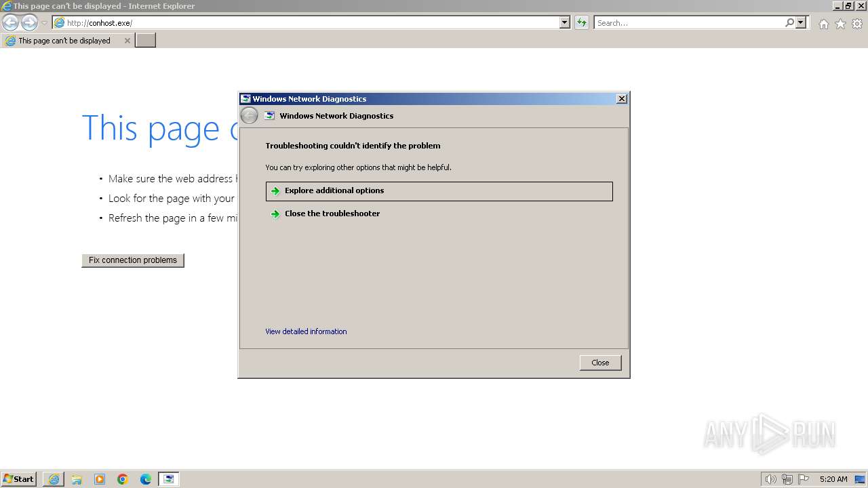Click the browser Forward arrow button
The height and width of the screenshot is (488, 868).
point(29,23)
